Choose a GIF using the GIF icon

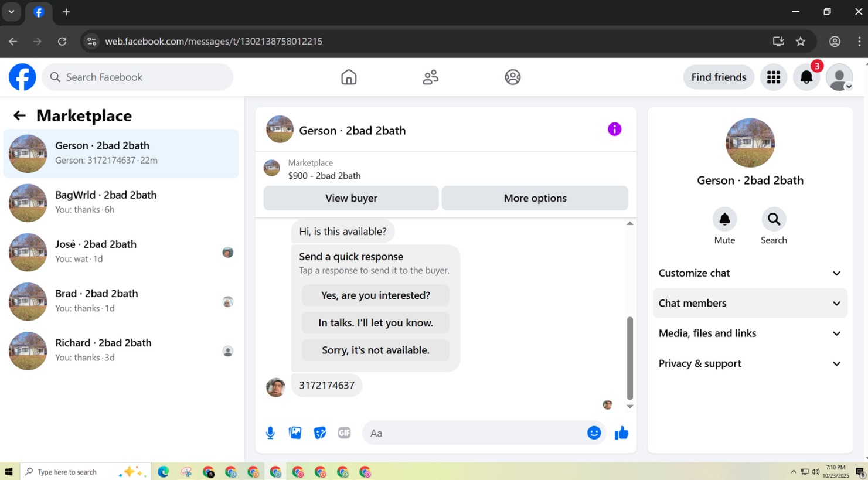pos(344,433)
